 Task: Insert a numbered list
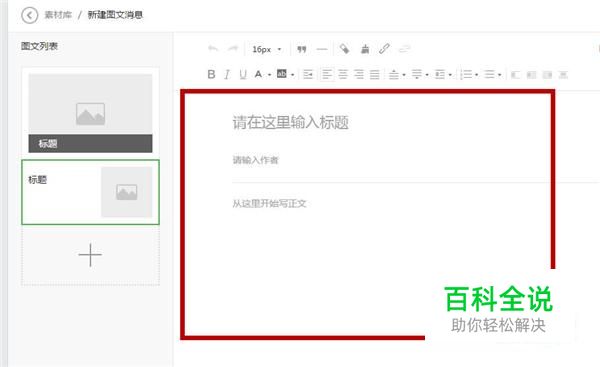[466, 74]
